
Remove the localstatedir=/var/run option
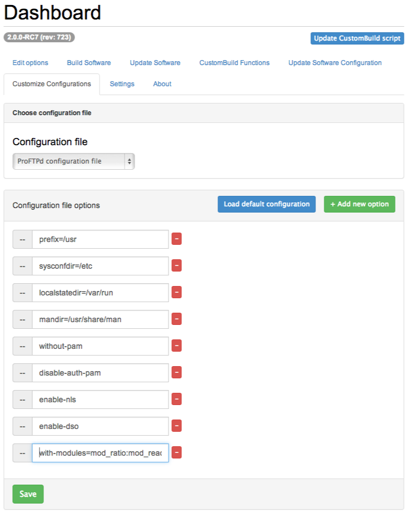(x=176, y=293)
